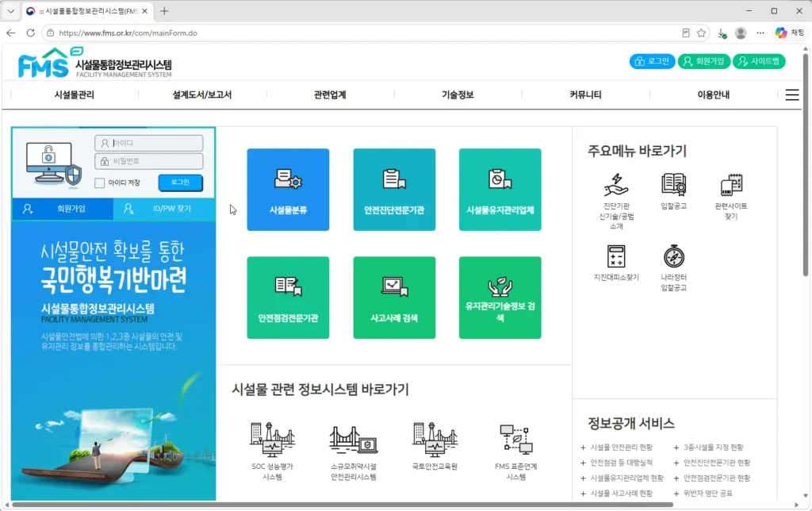Open the browser settings ellipsis menu
This screenshot has width=812, height=511.
point(760,33)
